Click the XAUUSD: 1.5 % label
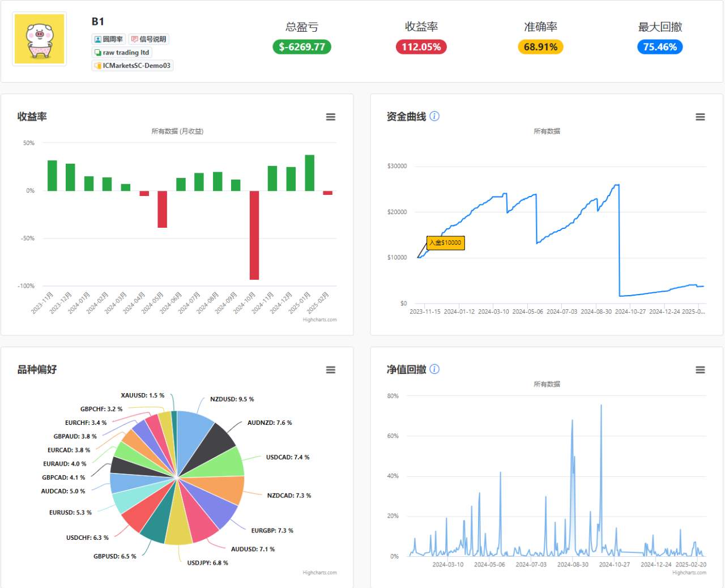The image size is (725, 588). point(143,396)
